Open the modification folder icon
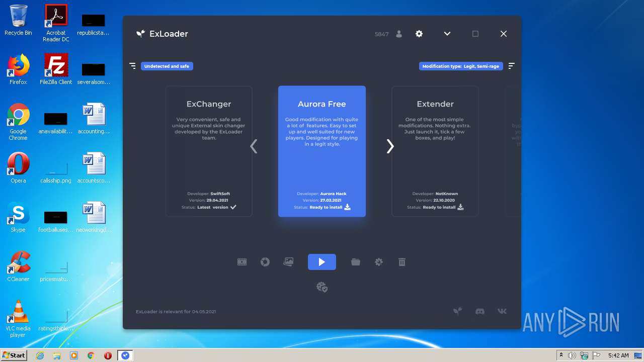 (x=356, y=262)
